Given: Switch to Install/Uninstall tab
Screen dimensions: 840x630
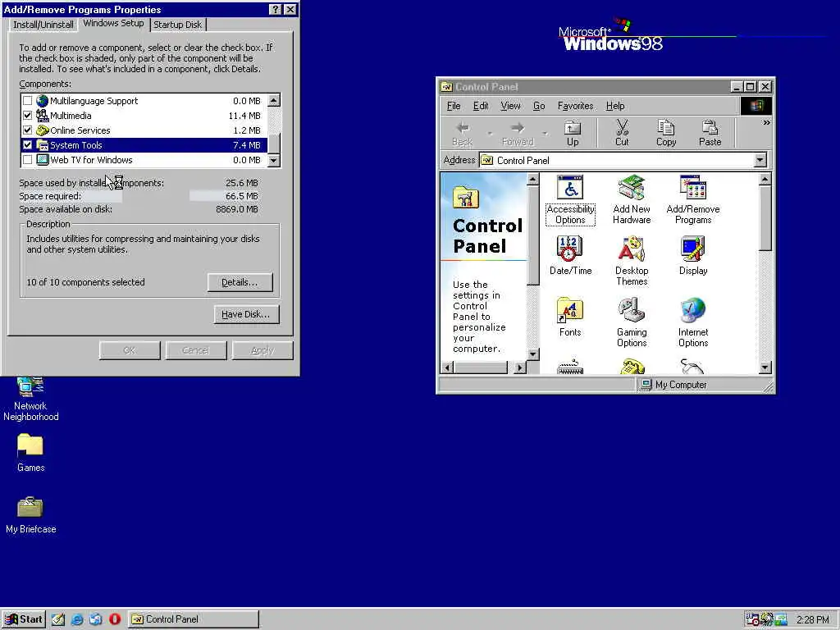Looking at the screenshot, I should click(43, 25).
